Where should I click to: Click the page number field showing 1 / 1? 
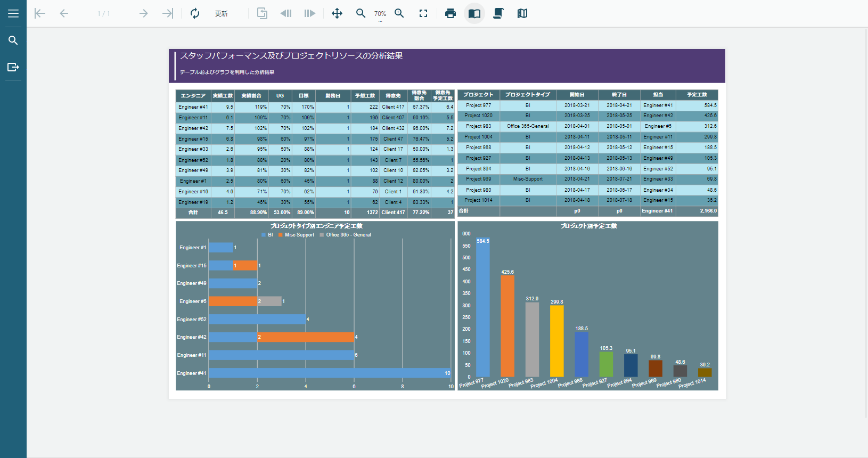point(104,14)
